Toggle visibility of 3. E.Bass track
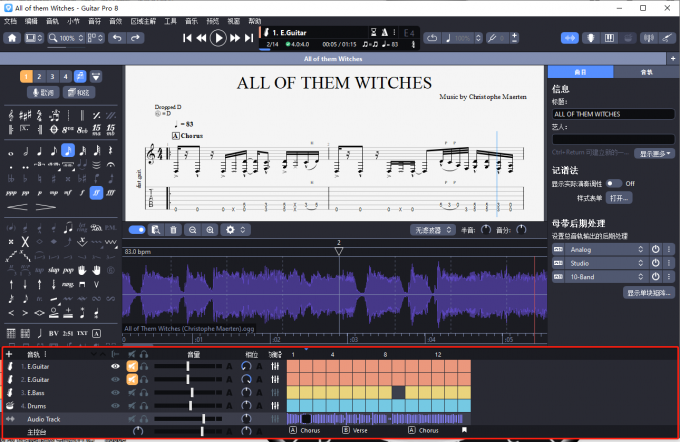The height and width of the screenshot is (442, 680). pos(115,393)
